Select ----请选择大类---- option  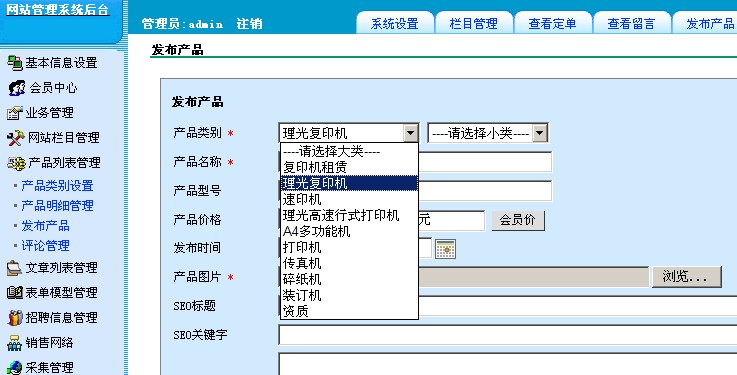click(x=349, y=151)
